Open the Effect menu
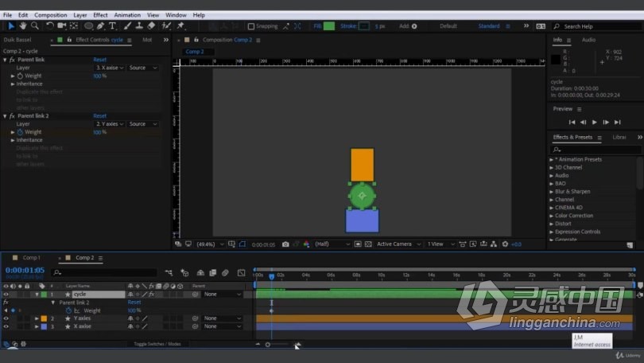644x363 pixels. [100, 15]
